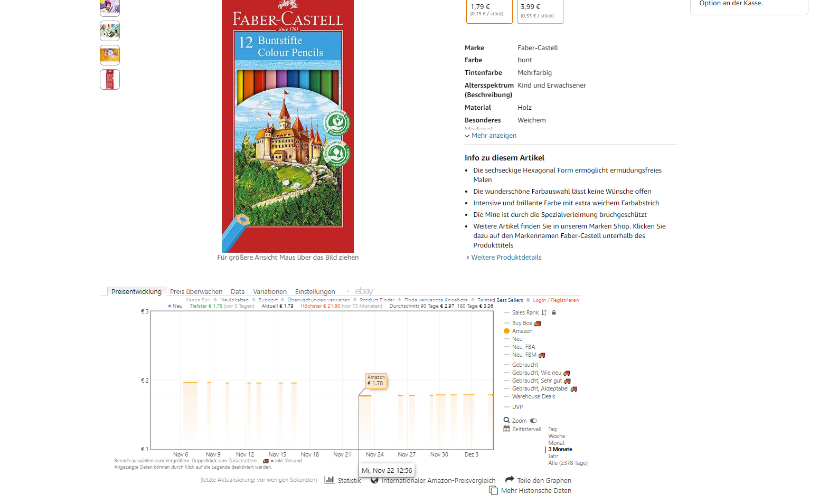Click Gebraucht, Sehr gut legend entry

pyautogui.click(x=537, y=381)
